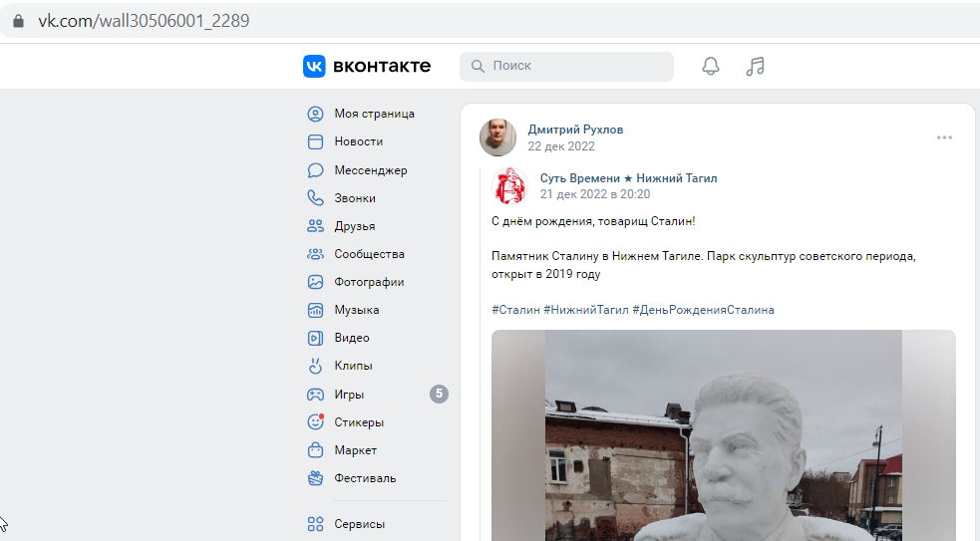The image size is (980, 541).
Task: Open the music note icon in header
Action: (755, 66)
